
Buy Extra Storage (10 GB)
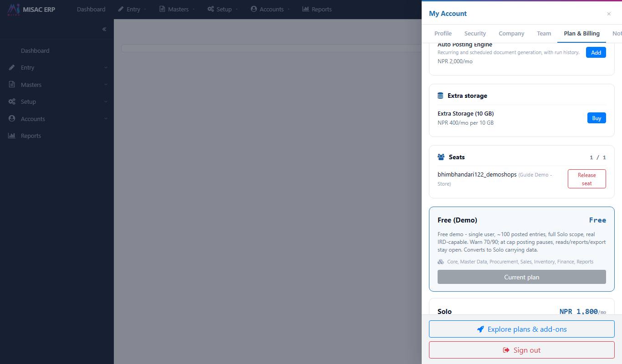(x=597, y=118)
